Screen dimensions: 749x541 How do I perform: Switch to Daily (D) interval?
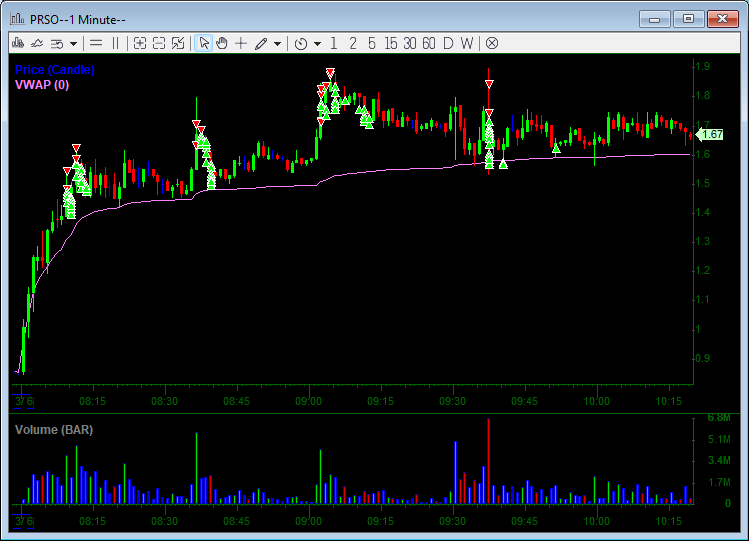(x=448, y=43)
